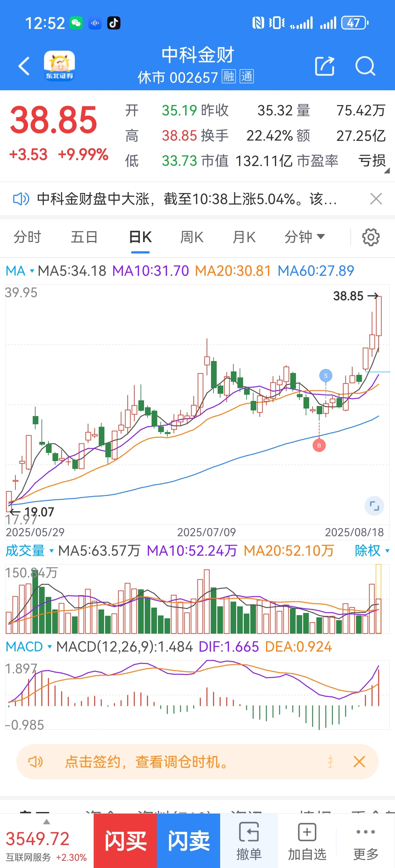
Task: Tap the 通 connect badge
Action: coord(246,76)
